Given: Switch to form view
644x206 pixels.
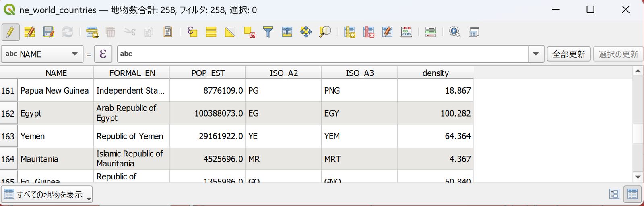Looking at the screenshot, I should click(x=614, y=194).
